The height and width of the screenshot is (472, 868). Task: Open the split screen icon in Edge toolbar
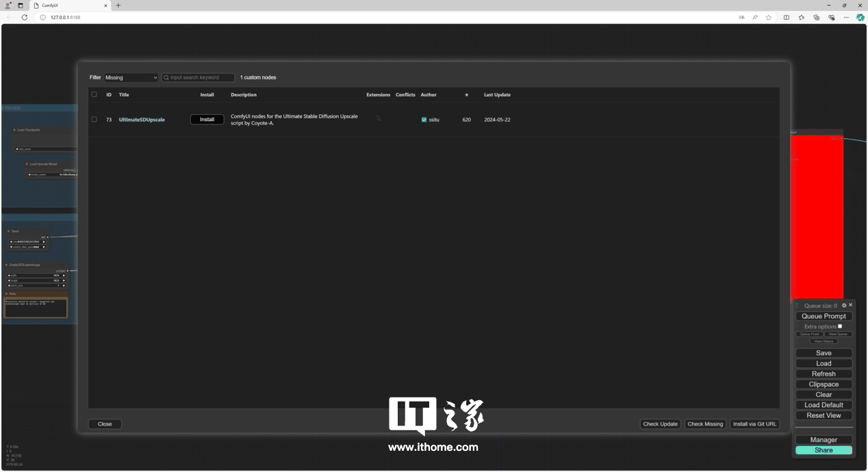point(785,17)
